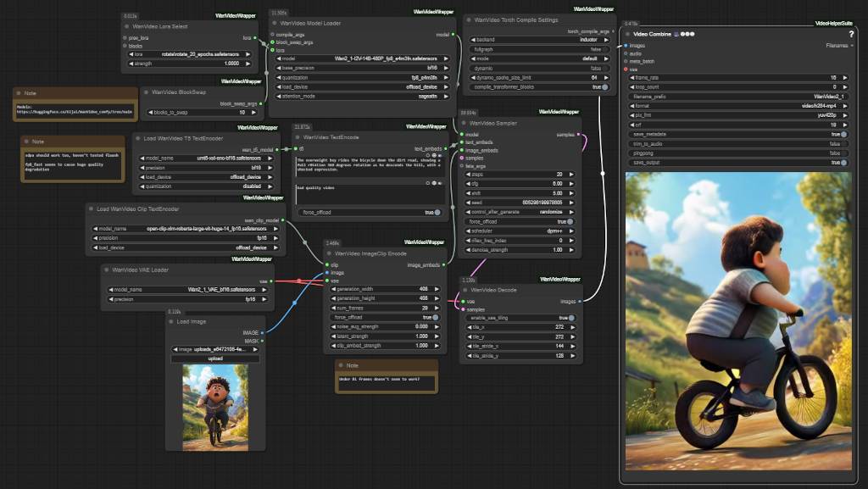The height and width of the screenshot is (489, 868).
Task: Click the vae output socket on VAE Loader
Action: [x=271, y=281]
